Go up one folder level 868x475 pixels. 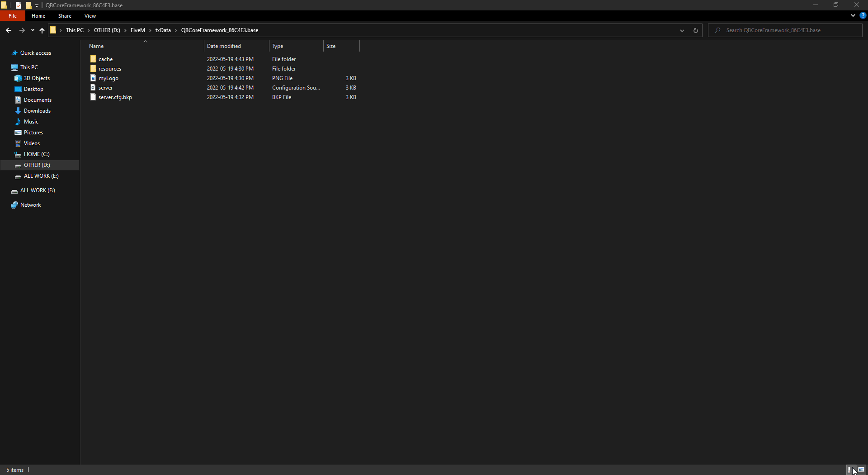point(42,30)
